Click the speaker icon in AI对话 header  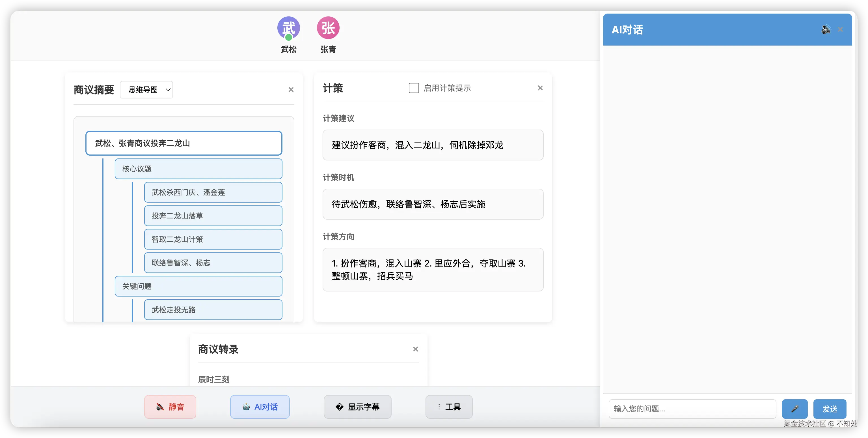(x=826, y=30)
